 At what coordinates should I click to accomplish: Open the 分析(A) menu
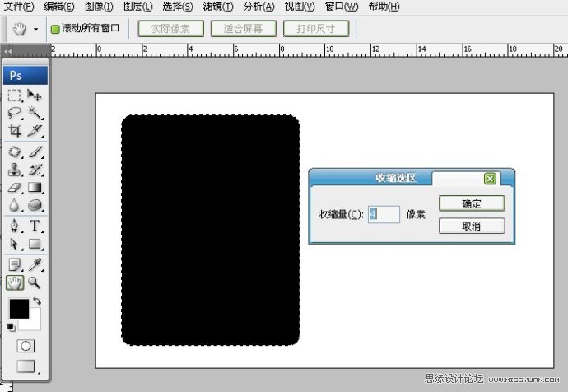(258, 7)
